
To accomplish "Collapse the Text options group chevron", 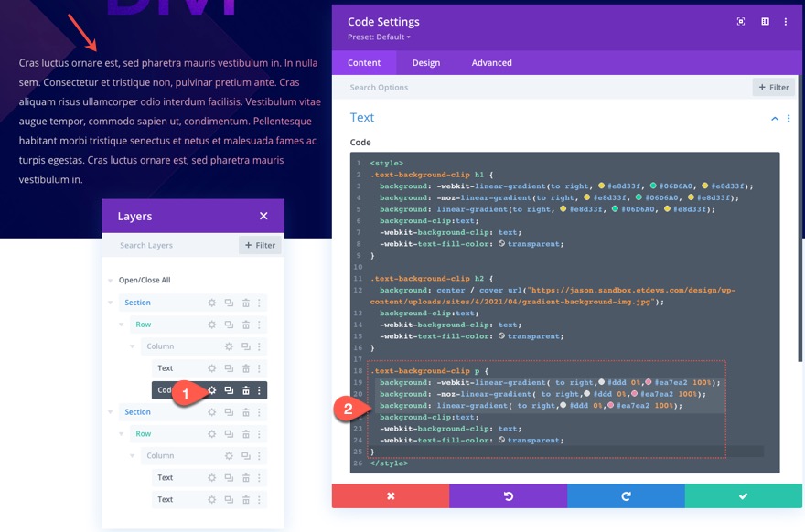I will 775,119.
